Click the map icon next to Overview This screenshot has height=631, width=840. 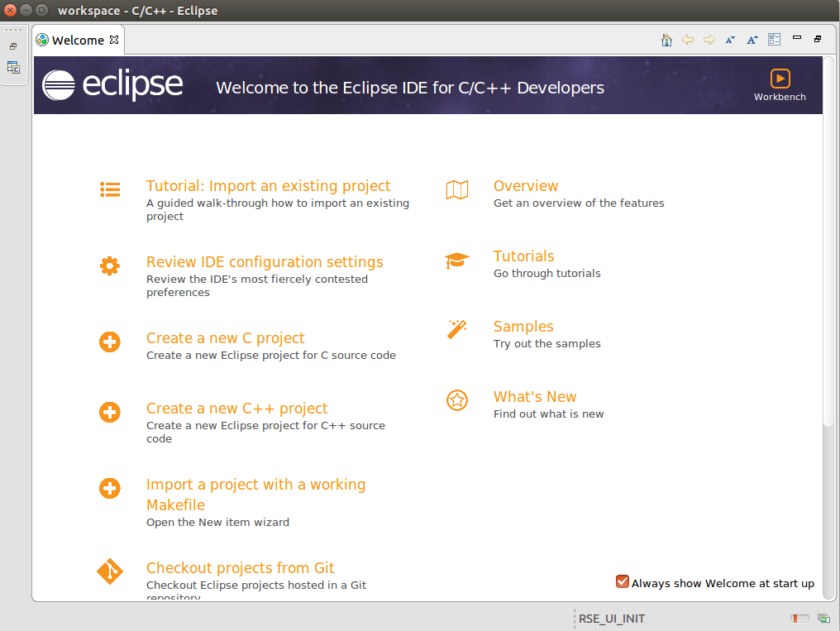click(x=457, y=189)
